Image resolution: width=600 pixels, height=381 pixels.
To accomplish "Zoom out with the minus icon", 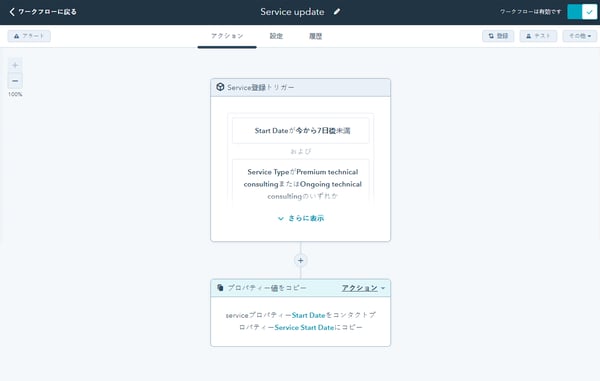I will (15, 81).
